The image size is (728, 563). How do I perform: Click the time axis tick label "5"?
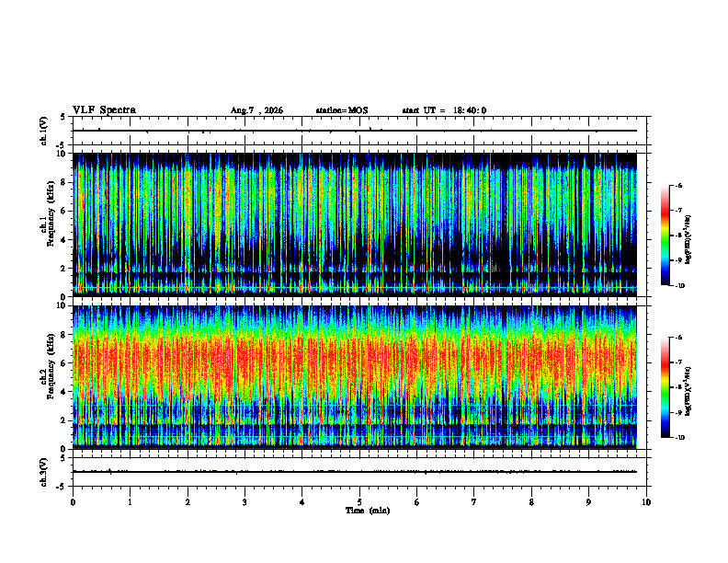click(x=359, y=502)
